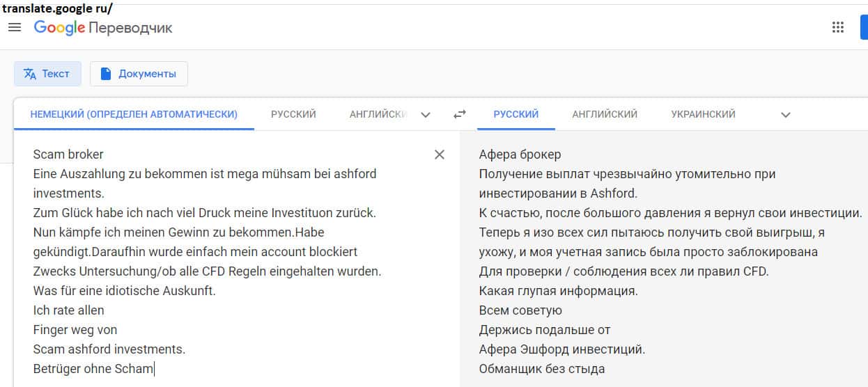Click the document icon in Документы button

(x=106, y=74)
